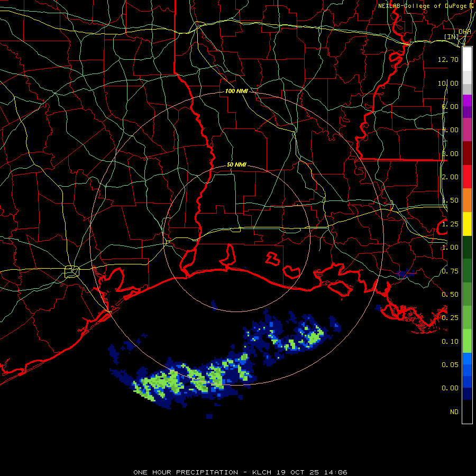Click the 50 NMI range ring label
476x476 pixels.
(x=236, y=164)
